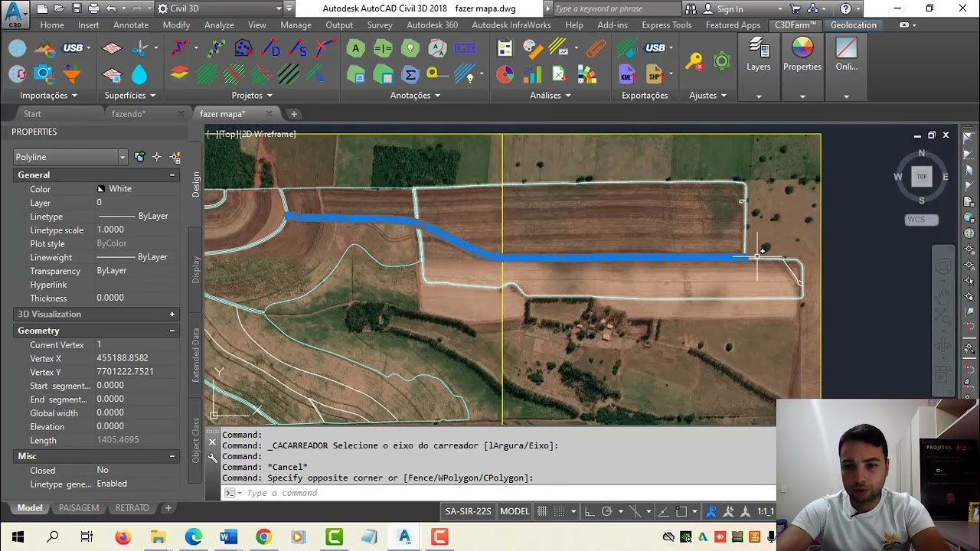This screenshot has height=551, width=980.
Task: Click the SA-SIR-22S coordinate system button
Action: (x=468, y=511)
